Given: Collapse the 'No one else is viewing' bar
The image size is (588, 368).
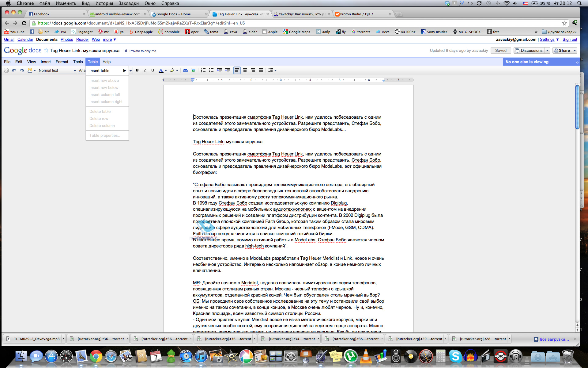Looking at the screenshot, I should point(577,62).
